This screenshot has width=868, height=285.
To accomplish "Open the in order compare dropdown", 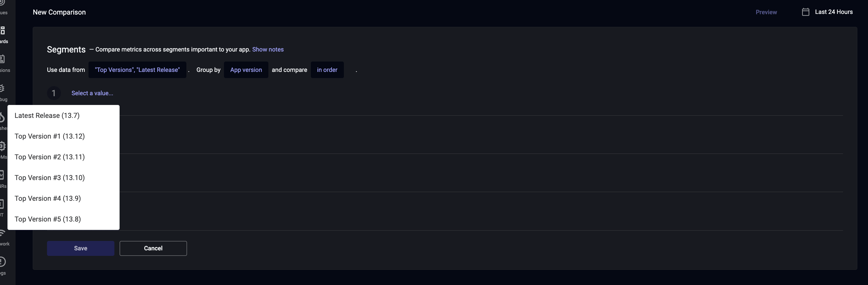I will point(327,70).
